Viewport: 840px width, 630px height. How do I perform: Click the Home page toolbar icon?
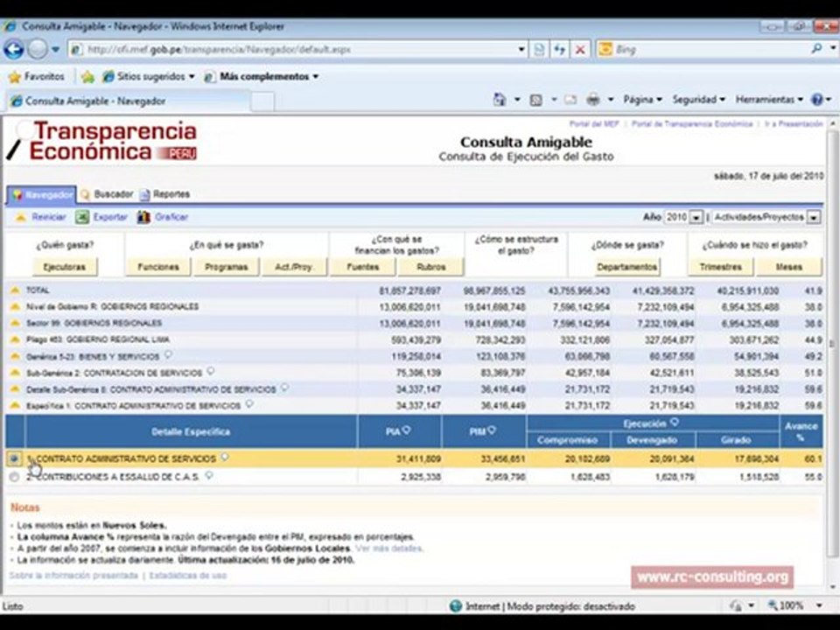point(500,100)
